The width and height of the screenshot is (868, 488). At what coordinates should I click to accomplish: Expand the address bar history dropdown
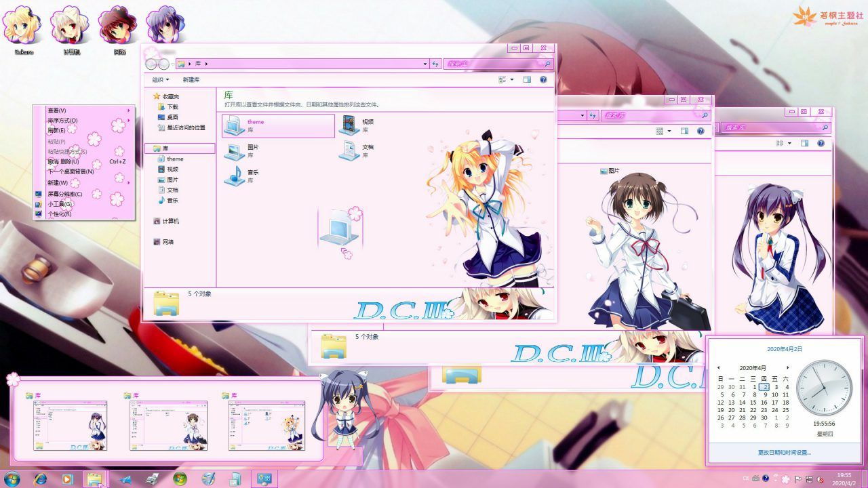tap(424, 64)
